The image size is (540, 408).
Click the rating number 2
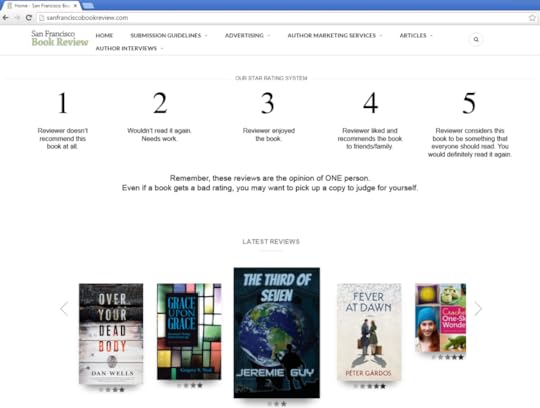click(160, 103)
